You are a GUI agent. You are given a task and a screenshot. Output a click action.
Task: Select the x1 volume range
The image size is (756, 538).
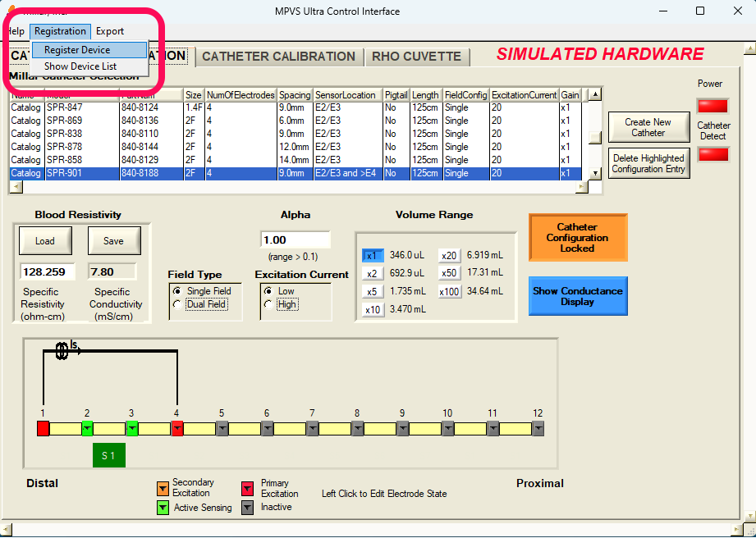point(373,255)
